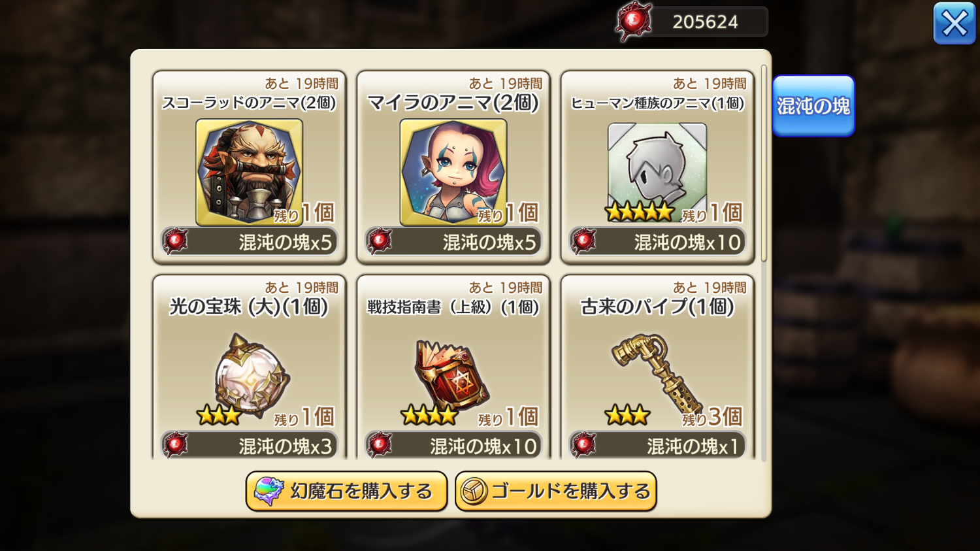Click 幻魔石を購入する button
Viewport: 980px width, 551px height.
[346, 491]
